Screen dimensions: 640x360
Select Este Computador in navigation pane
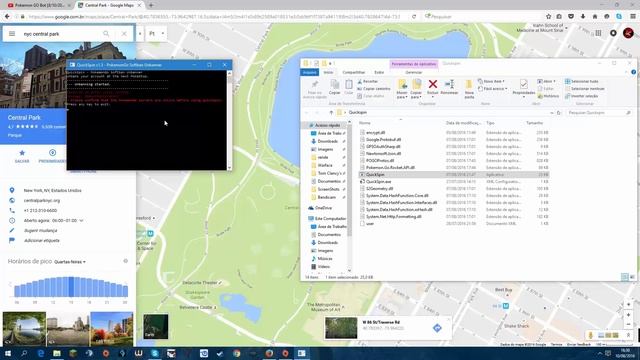(x=327, y=219)
